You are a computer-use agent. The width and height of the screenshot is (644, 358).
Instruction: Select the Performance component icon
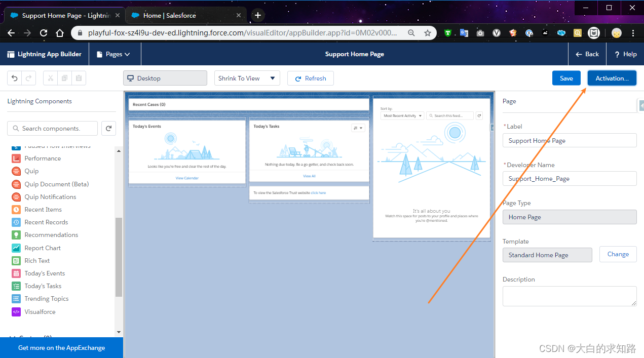tap(16, 158)
